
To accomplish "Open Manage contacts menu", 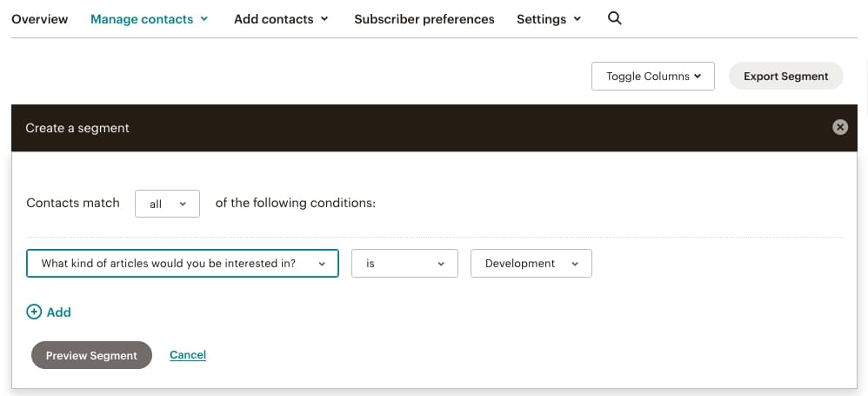I will [149, 19].
